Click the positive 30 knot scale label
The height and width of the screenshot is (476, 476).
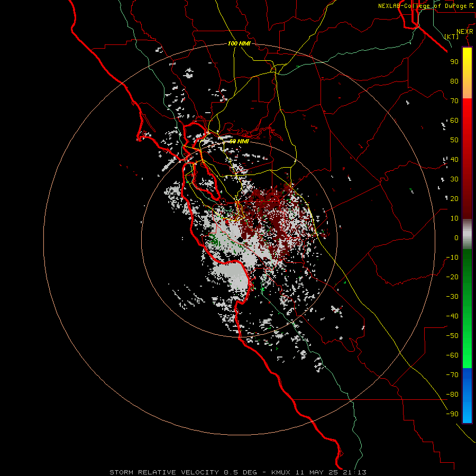coord(454,179)
